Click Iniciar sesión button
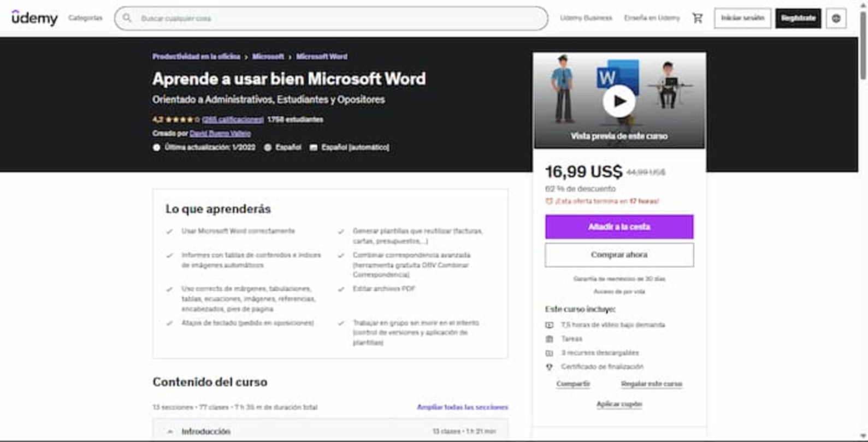Image resolution: width=868 pixels, height=442 pixels. point(742,18)
